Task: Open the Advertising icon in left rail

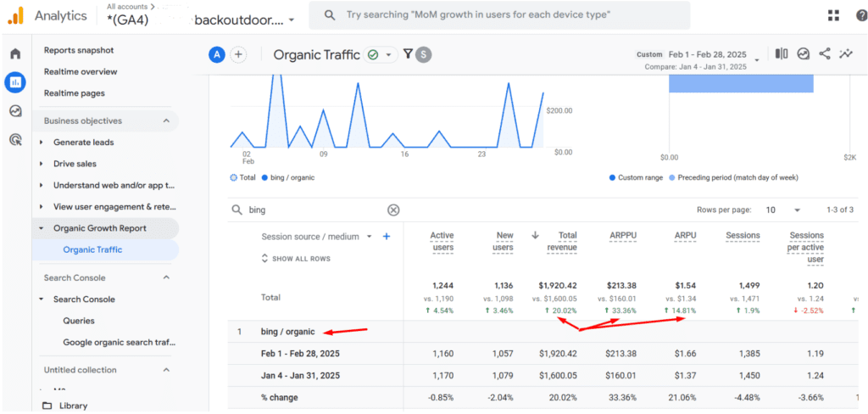Action: (x=14, y=140)
